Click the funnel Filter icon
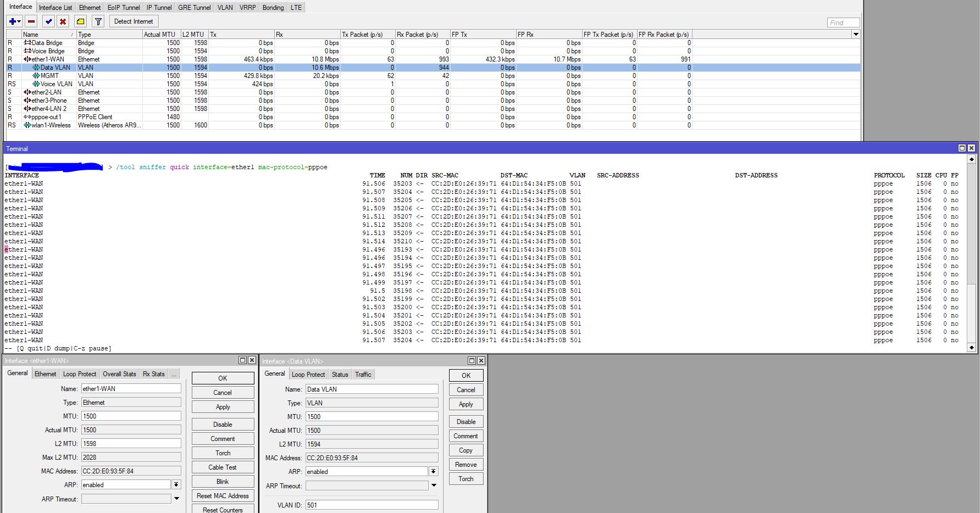This screenshot has width=980, height=513. pyautogui.click(x=98, y=21)
